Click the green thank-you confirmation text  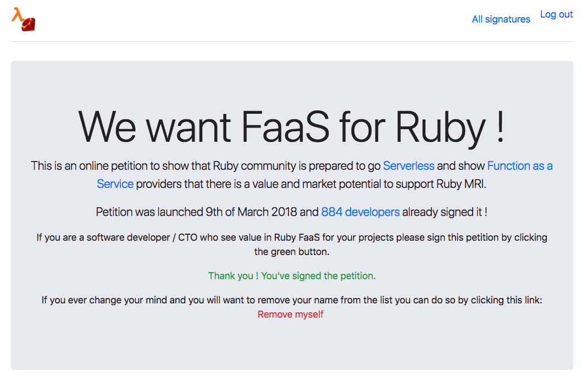pyautogui.click(x=292, y=275)
